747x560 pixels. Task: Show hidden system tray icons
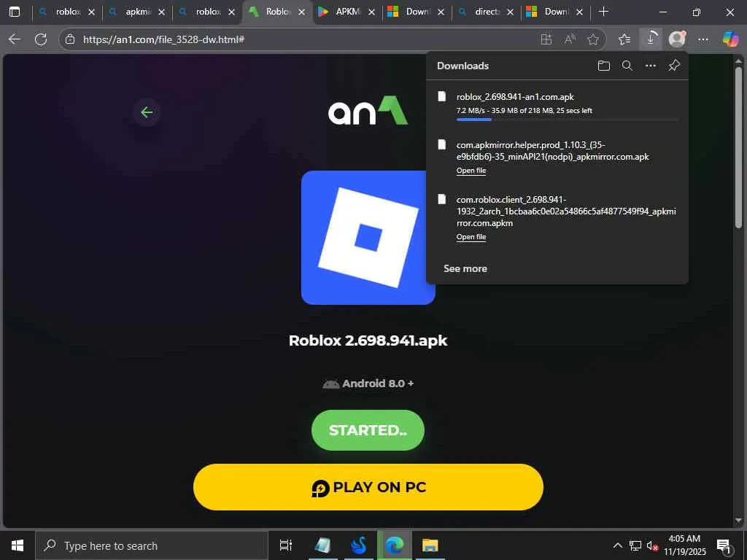617,545
